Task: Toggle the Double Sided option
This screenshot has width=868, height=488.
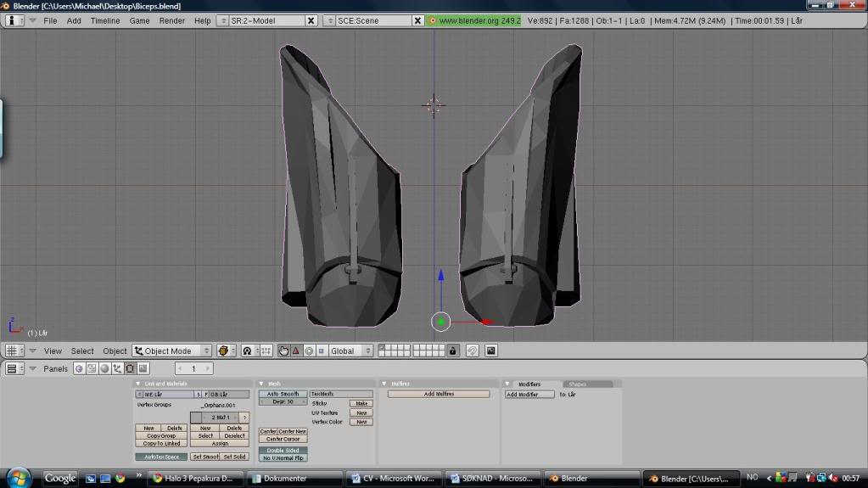Action: [283, 451]
